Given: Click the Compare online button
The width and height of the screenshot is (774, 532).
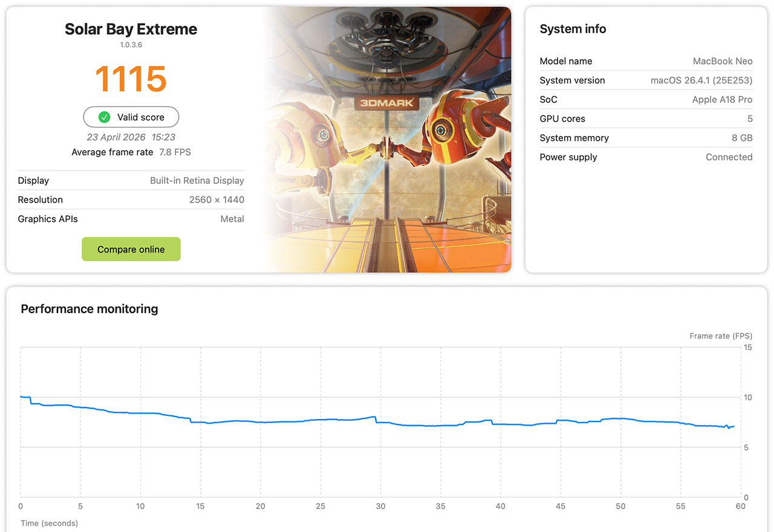Looking at the screenshot, I should (131, 249).
